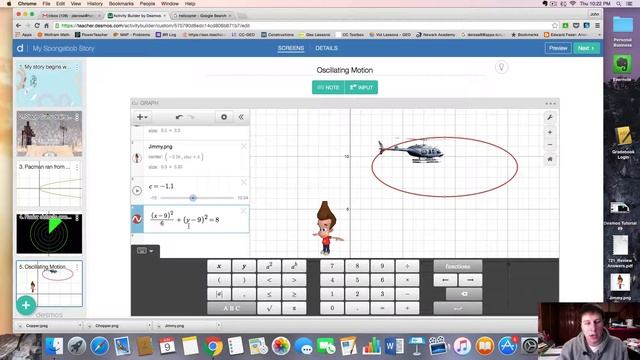Switch to the DETAILS tab
640x360 pixels.
tap(326, 48)
